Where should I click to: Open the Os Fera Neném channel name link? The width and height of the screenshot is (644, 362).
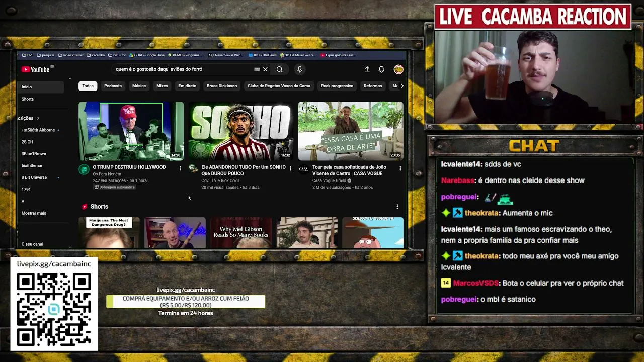(107, 174)
